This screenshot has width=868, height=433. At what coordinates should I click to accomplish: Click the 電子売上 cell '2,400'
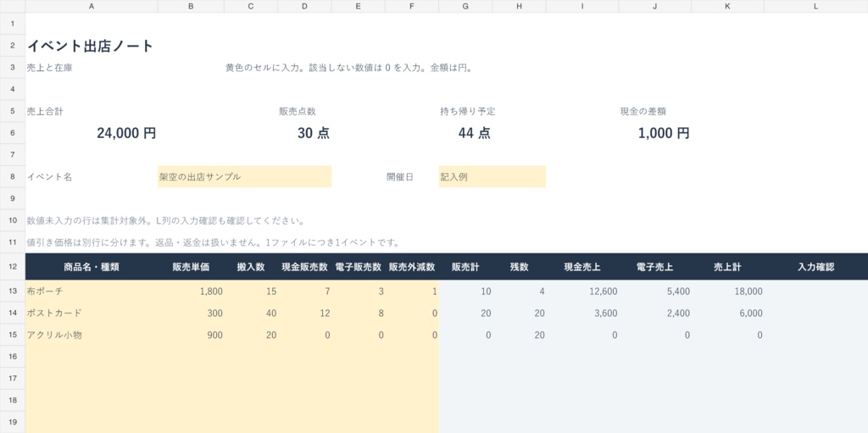pos(655,313)
